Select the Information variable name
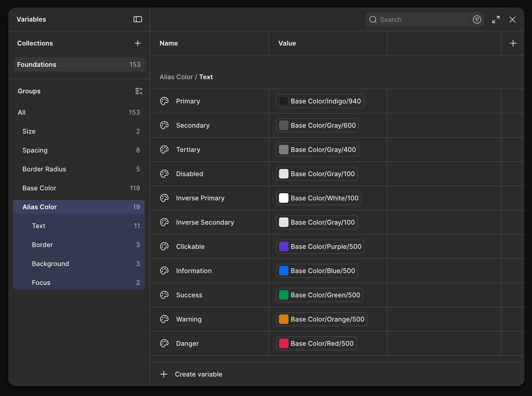Screen dimensions: 532x396 pyautogui.click(x=194, y=271)
